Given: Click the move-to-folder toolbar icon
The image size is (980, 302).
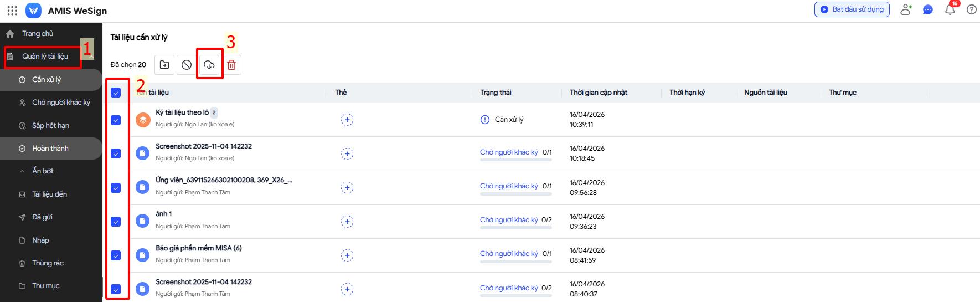Looking at the screenshot, I should [x=164, y=65].
